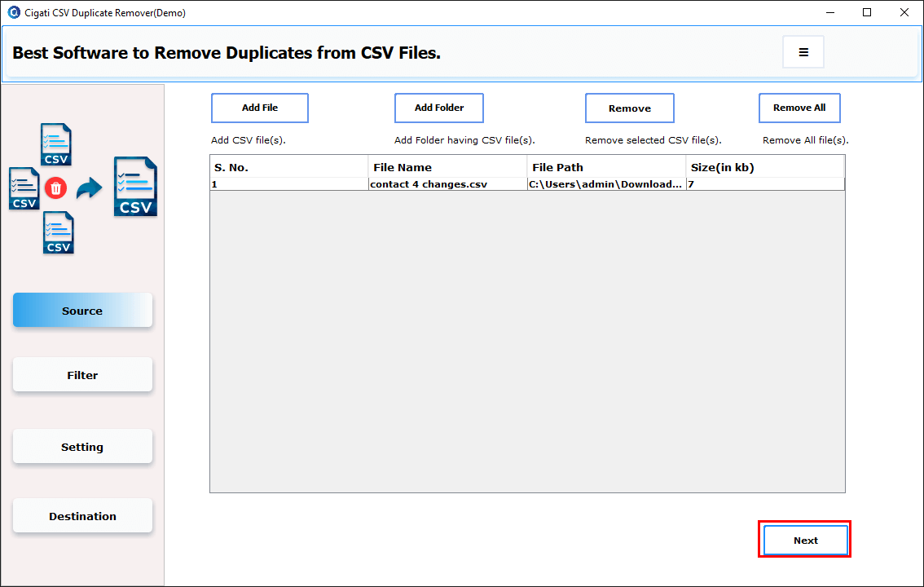Sort by the File Name column header
This screenshot has height=587, width=924.
(447, 167)
